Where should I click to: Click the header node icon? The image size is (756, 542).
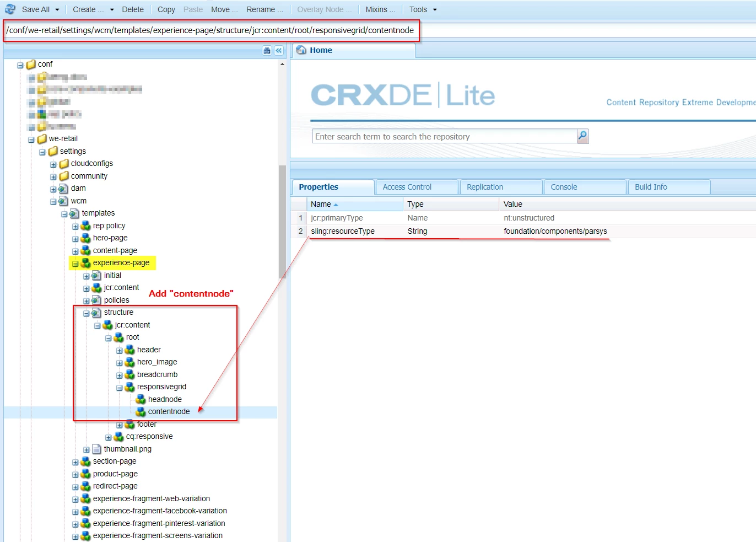[x=130, y=350]
